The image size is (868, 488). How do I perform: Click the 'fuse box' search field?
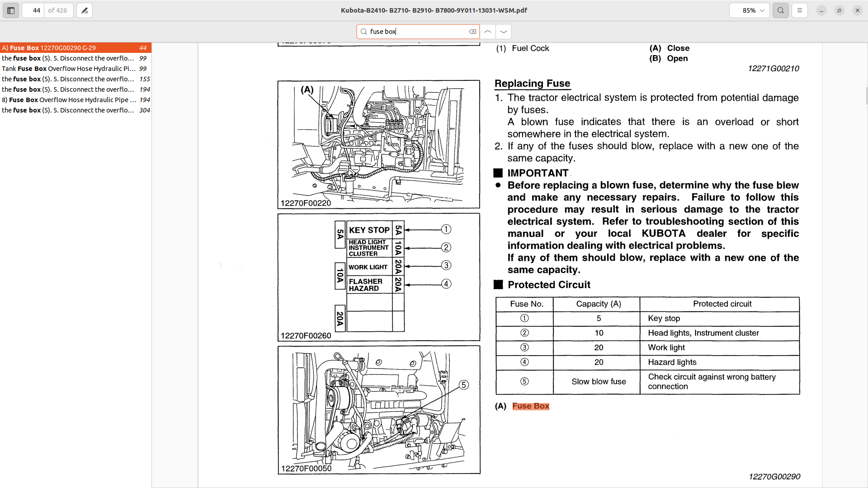coord(418,32)
